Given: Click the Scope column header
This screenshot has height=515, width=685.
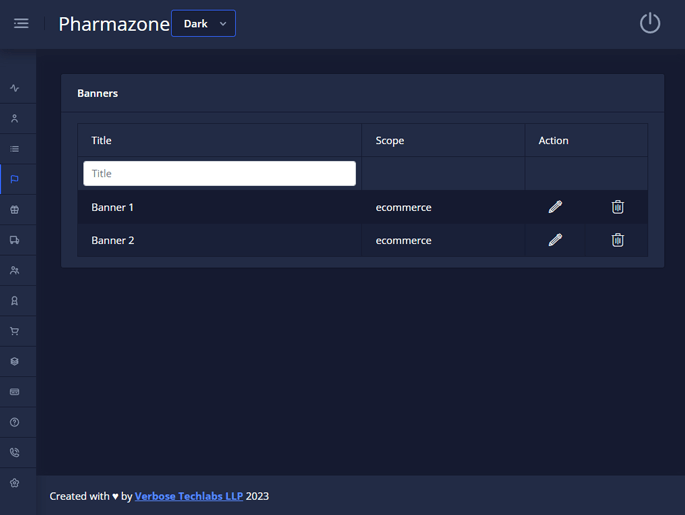Looking at the screenshot, I should (x=390, y=141).
